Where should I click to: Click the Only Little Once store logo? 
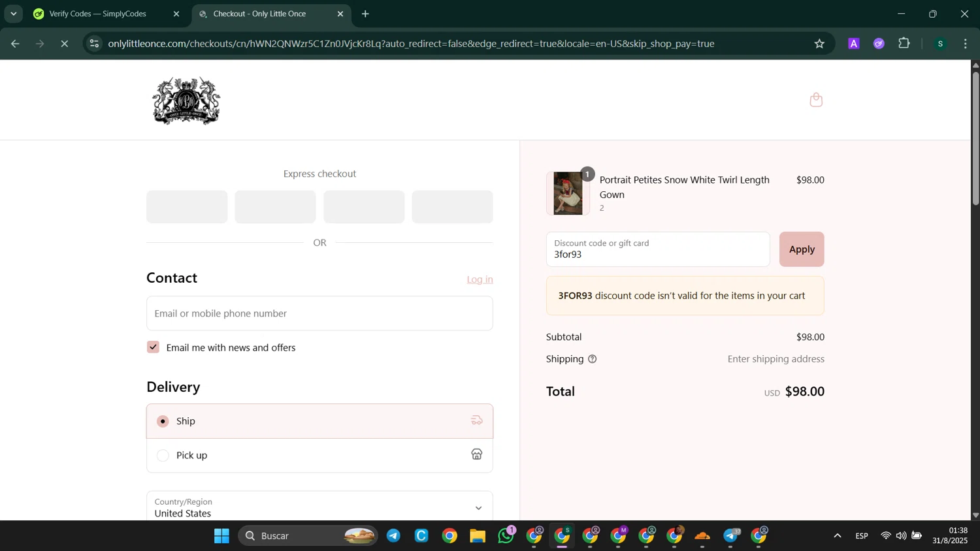point(186,101)
